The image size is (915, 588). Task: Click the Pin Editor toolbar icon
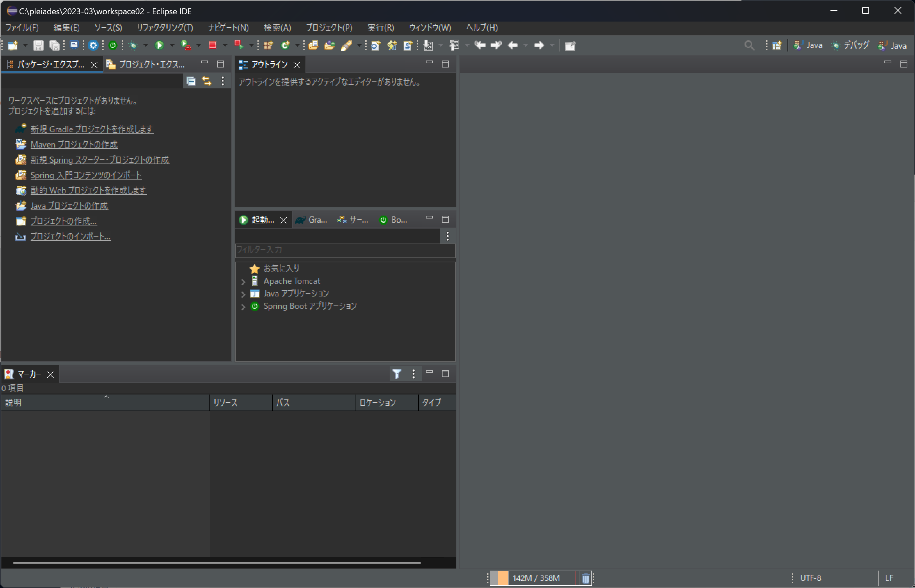click(570, 46)
